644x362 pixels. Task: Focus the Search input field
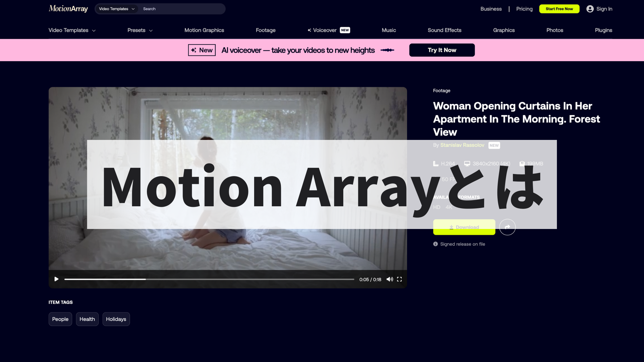tap(183, 9)
